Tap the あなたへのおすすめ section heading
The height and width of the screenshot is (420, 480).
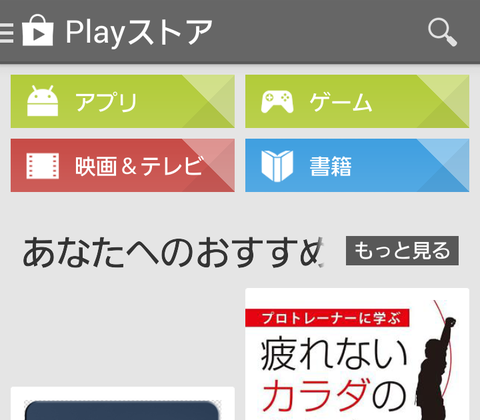tap(173, 252)
